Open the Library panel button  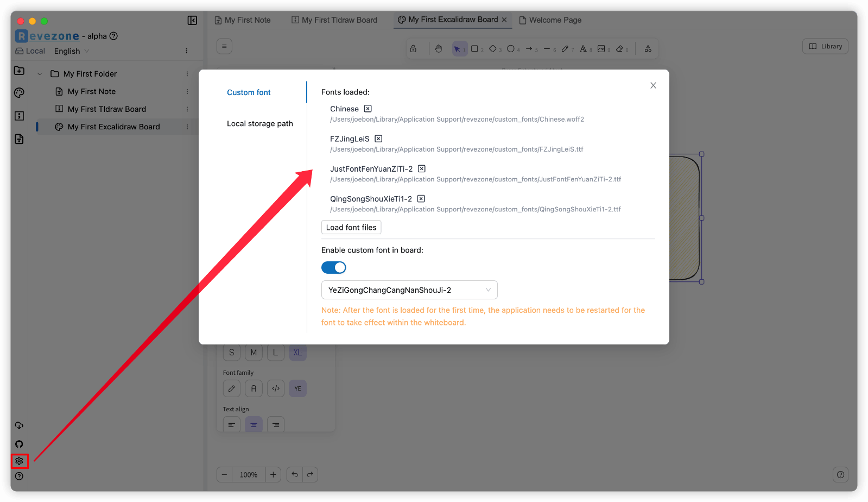[x=825, y=46]
